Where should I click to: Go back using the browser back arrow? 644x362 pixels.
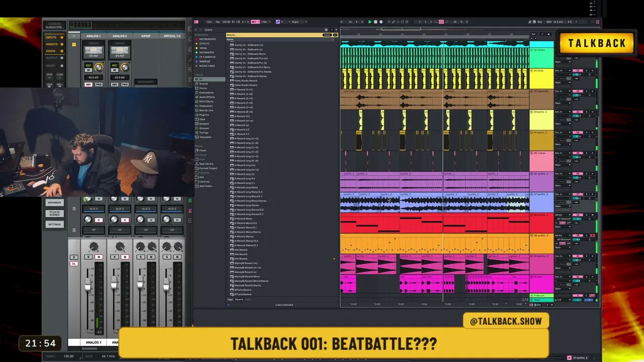pos(196,30)
